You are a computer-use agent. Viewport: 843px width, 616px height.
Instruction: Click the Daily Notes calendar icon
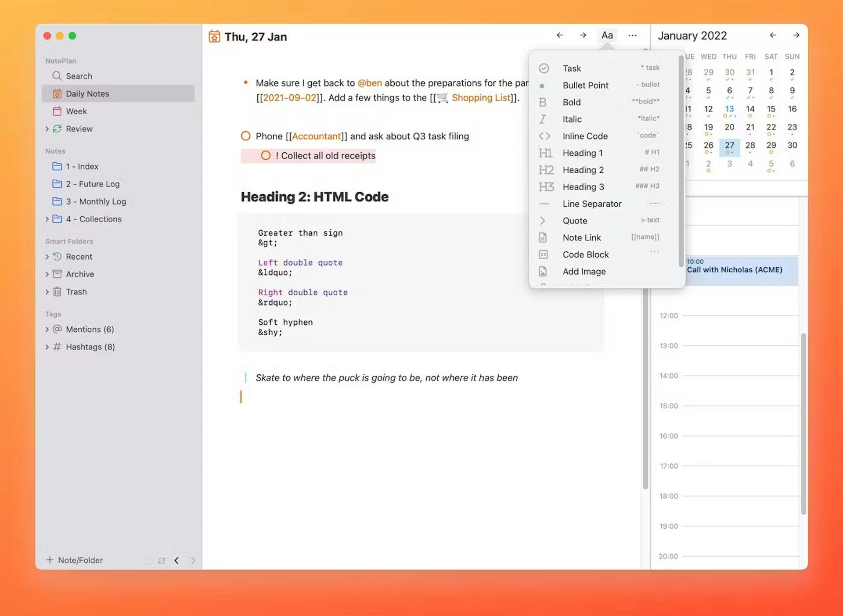click(57, 93)
